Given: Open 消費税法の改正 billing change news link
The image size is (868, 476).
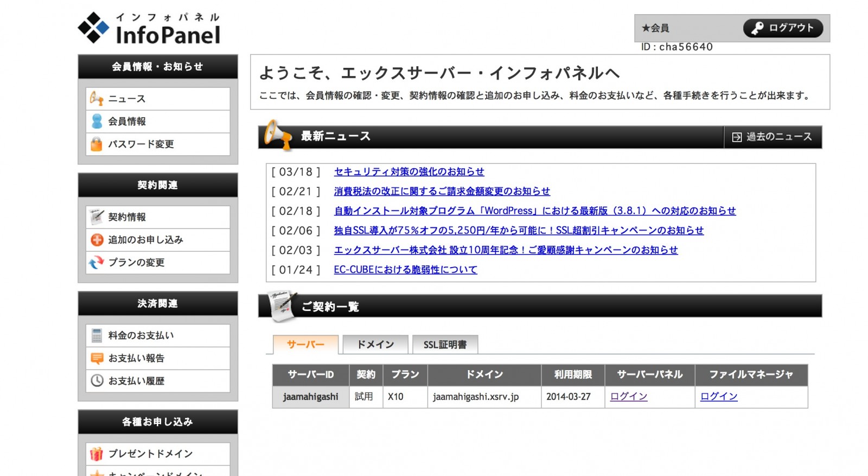Looking at the screenshot, I should click(442, 191).
